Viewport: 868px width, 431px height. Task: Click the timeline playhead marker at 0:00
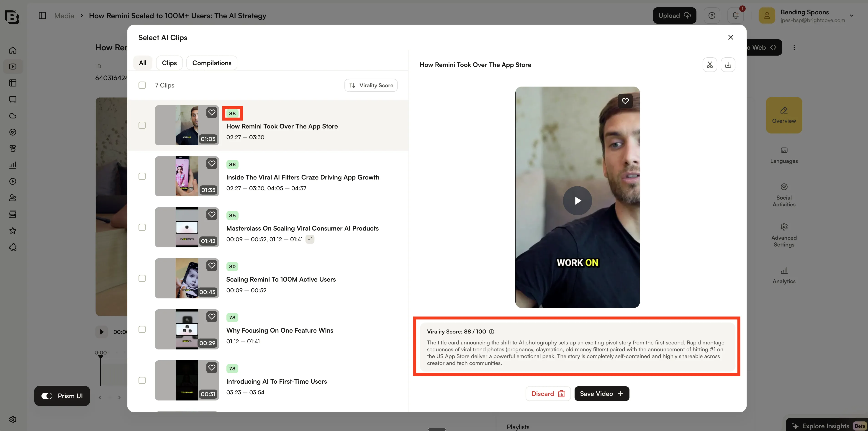[101, 356]
